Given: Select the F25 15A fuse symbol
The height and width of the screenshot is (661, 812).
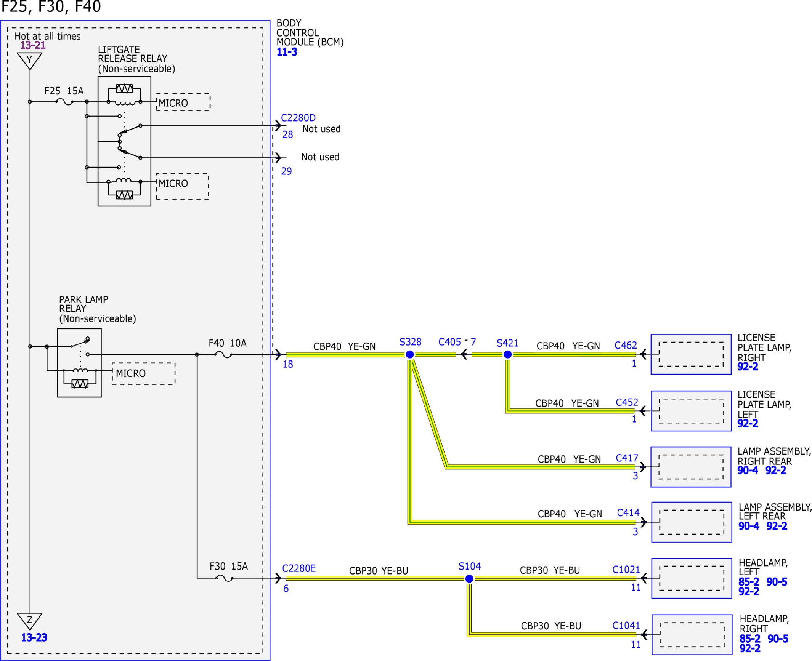Looking at the screenshot, I should (64, 102).
